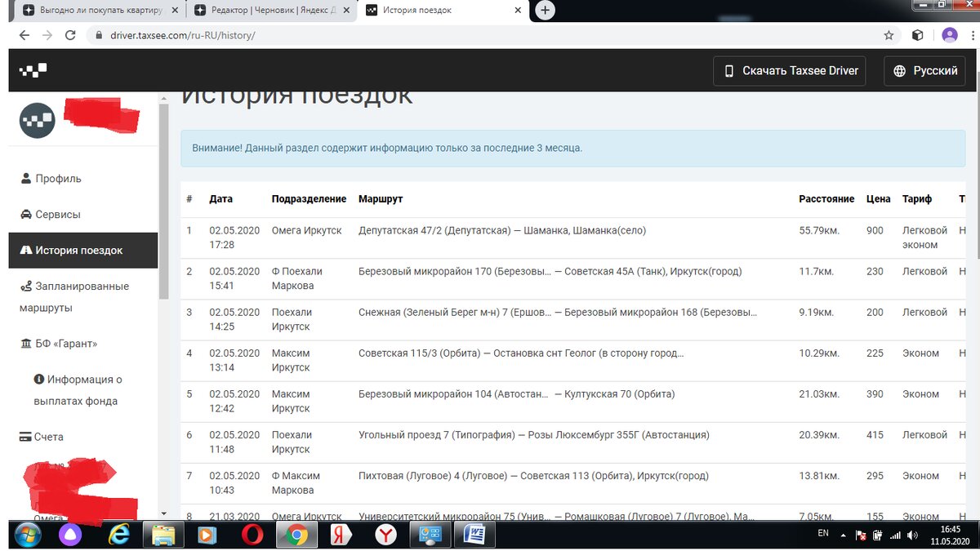Click the БФ «Гарант» bank icon
Screen dimensions: 980x551
pos(26,343)
